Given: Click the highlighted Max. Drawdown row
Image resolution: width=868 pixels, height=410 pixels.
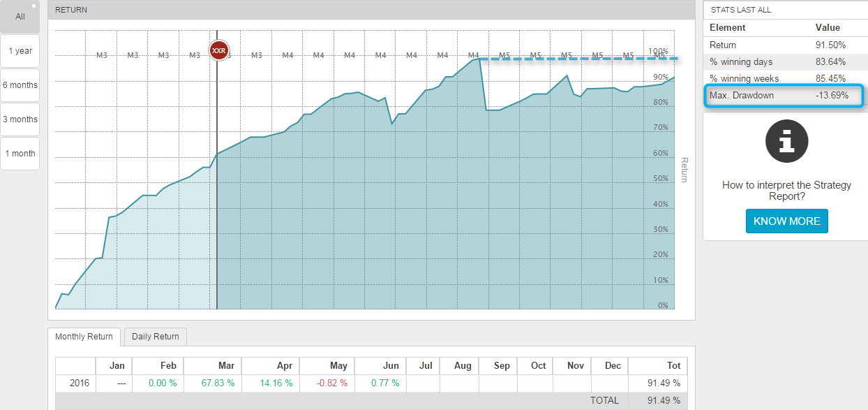Looking at the screenshot, I should (x=784, y=96).
